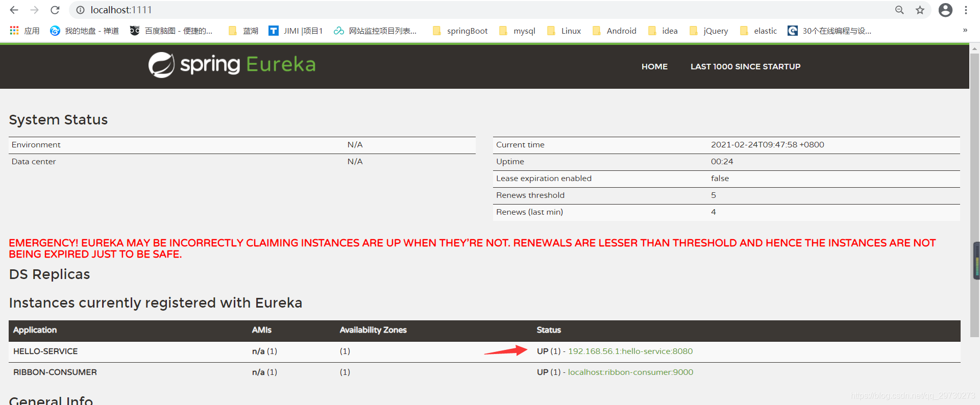
Task: Open the browser profile avatar
Action: (x=945, y=10)
